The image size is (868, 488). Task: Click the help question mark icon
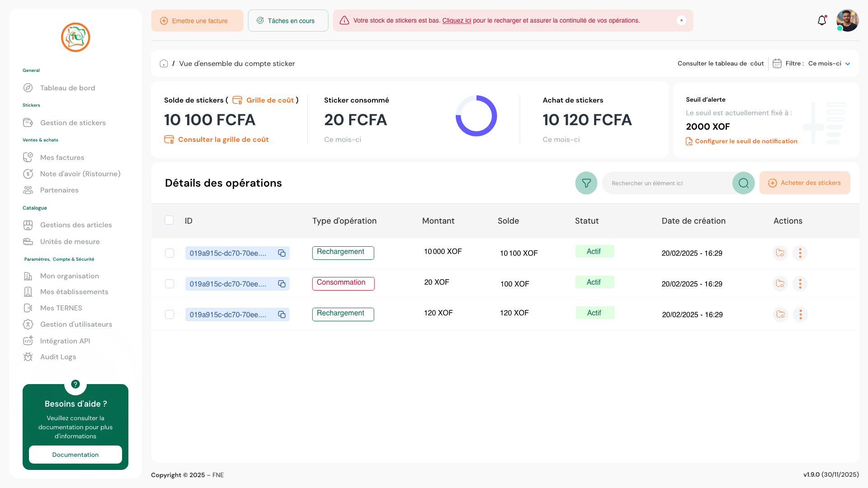point(75,384)
